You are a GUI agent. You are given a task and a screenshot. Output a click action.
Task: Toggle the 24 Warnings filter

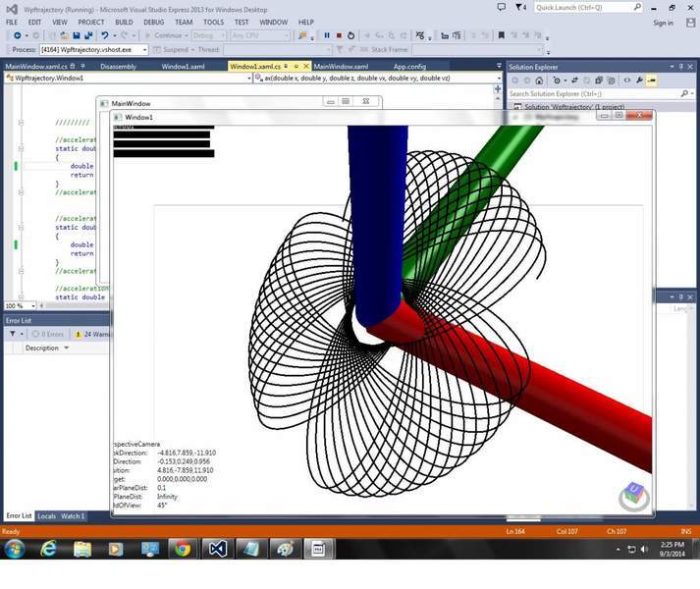point(95,334)
